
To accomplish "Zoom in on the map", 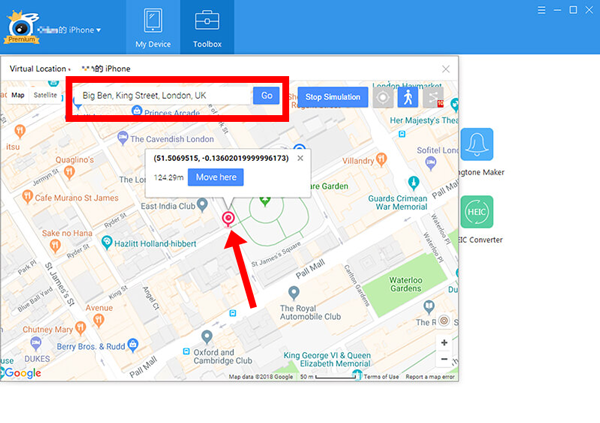I will [x=444, y=343].
